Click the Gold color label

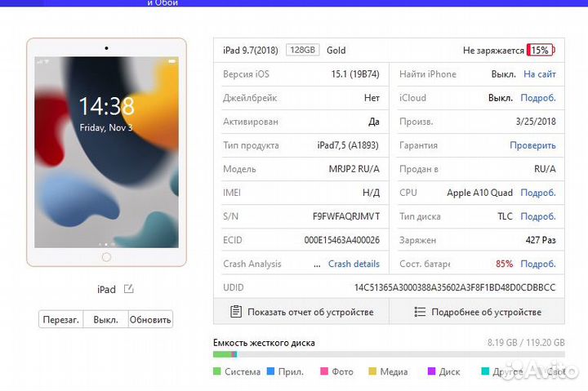pos(336,51)
